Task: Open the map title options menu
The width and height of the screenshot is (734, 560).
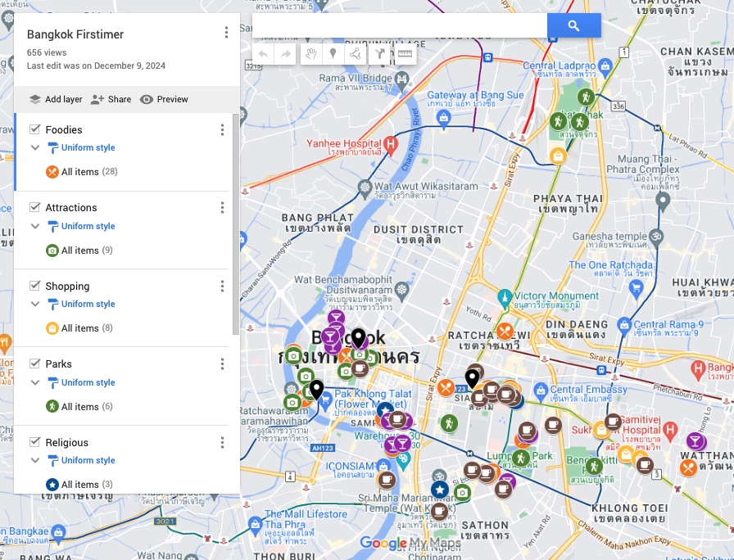Action: [226, 33]
